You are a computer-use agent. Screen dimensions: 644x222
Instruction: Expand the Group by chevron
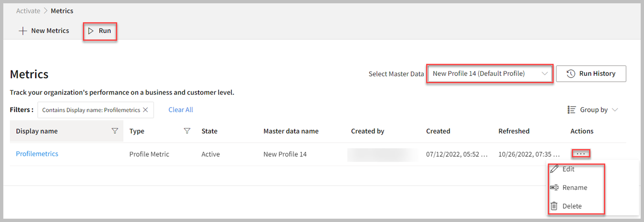(615, 110)
